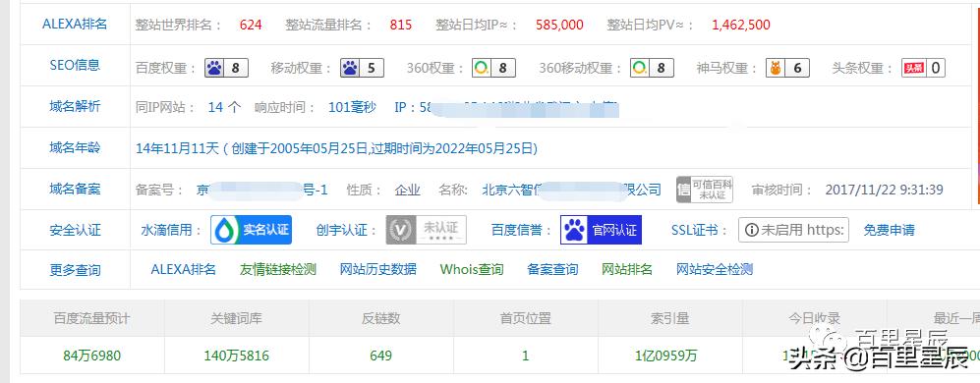Click the Shenma weight 6 badge
Screen dimensions: 980x383
787,68
